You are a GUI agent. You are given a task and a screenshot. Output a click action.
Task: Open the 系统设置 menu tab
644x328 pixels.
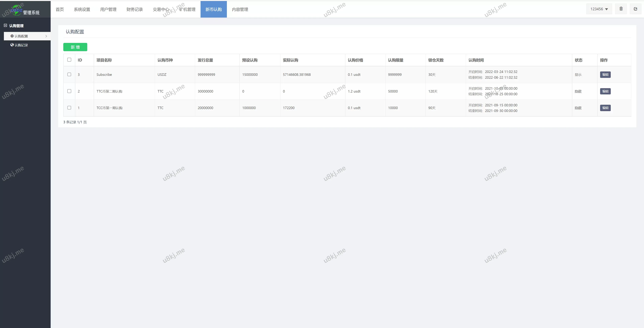coord(82,9)
